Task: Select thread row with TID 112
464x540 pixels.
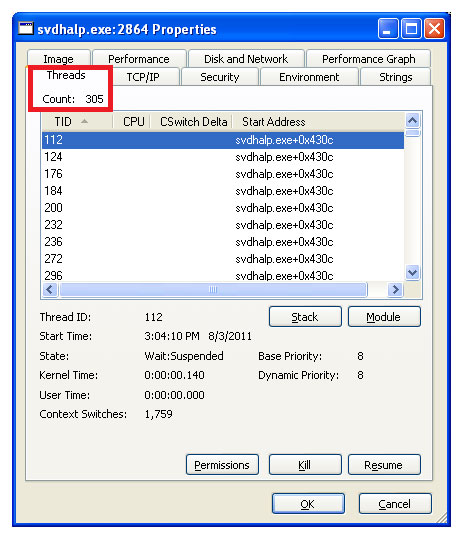Action: 223,140
